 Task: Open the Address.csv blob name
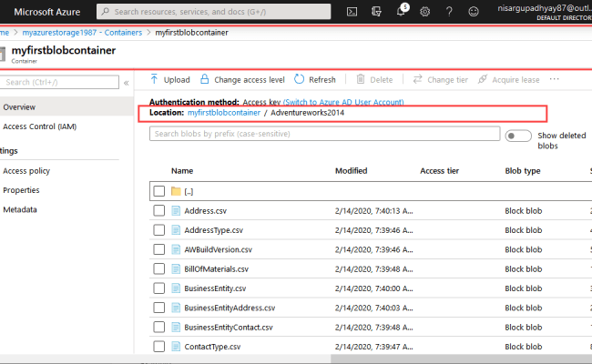[x=206, y=211]
